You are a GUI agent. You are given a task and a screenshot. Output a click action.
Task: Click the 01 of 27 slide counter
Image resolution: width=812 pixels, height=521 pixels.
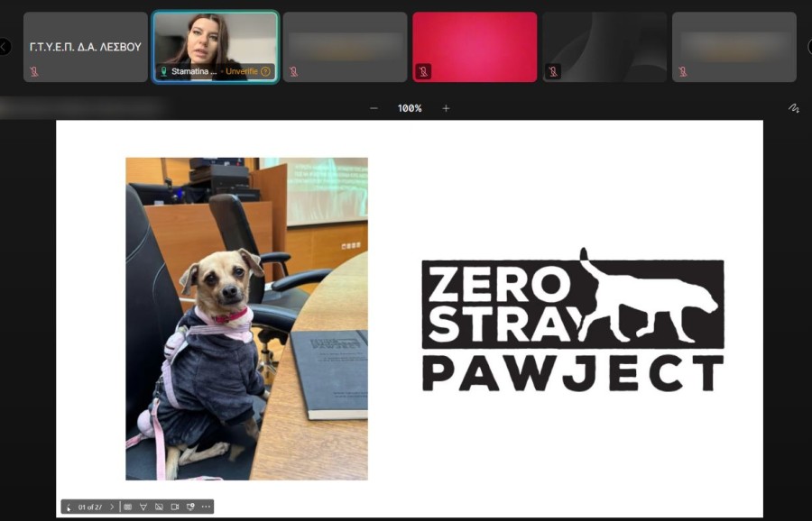(90, 507)
